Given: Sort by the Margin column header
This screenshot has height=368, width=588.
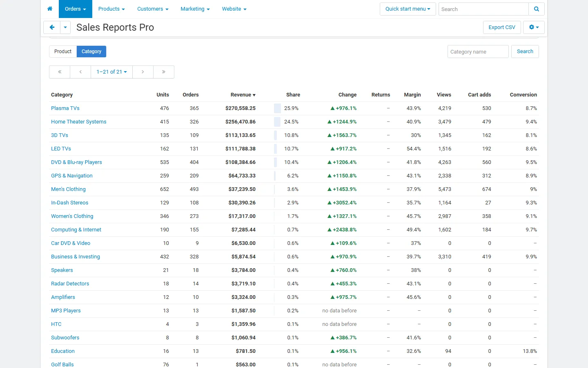Looking at the screenshot, I should (x=412, y=95).
